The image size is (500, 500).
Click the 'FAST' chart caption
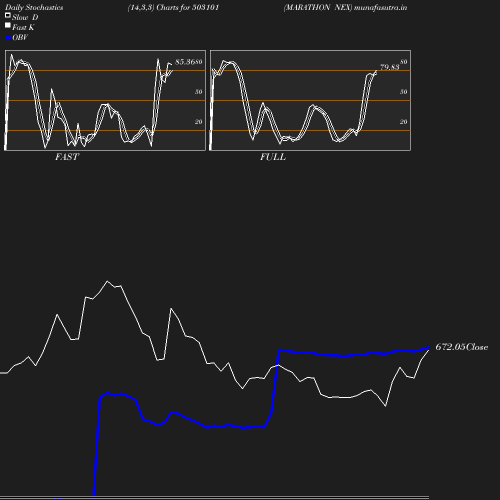click(67, 157)
